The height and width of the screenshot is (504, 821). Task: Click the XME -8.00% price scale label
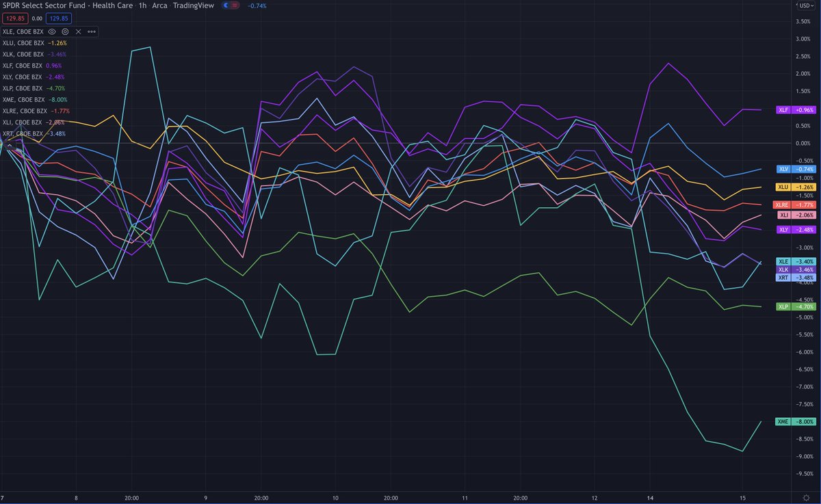(796, 422)
